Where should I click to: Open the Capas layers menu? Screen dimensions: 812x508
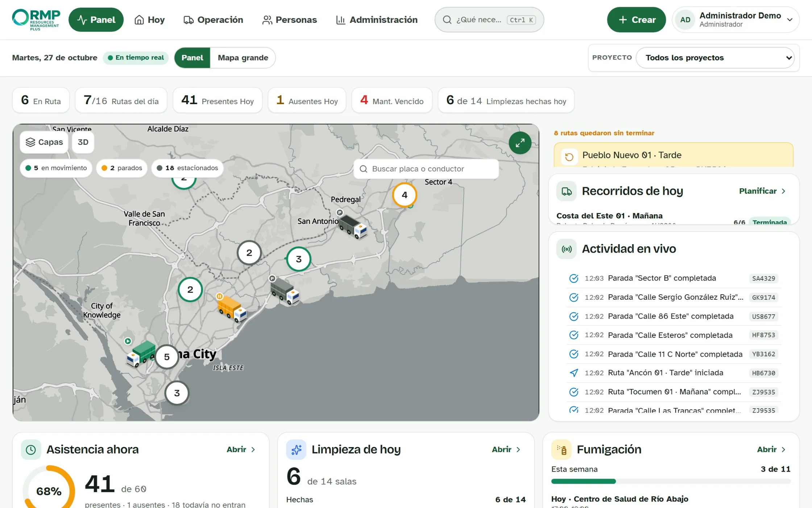coord(44,142)
